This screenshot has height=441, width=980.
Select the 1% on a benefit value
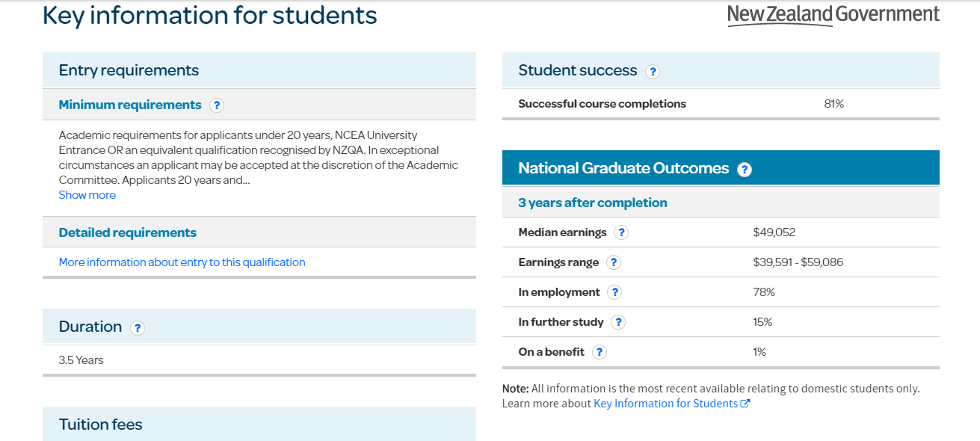(759, 352)
